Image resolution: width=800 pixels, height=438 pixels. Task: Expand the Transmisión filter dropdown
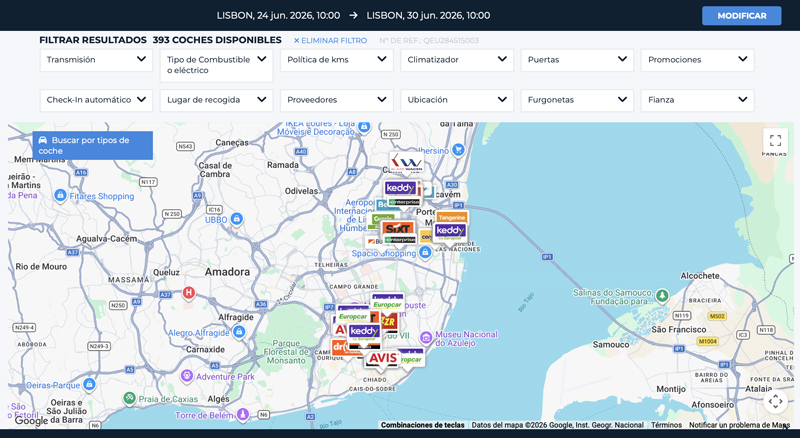click(x=96, y=60)
